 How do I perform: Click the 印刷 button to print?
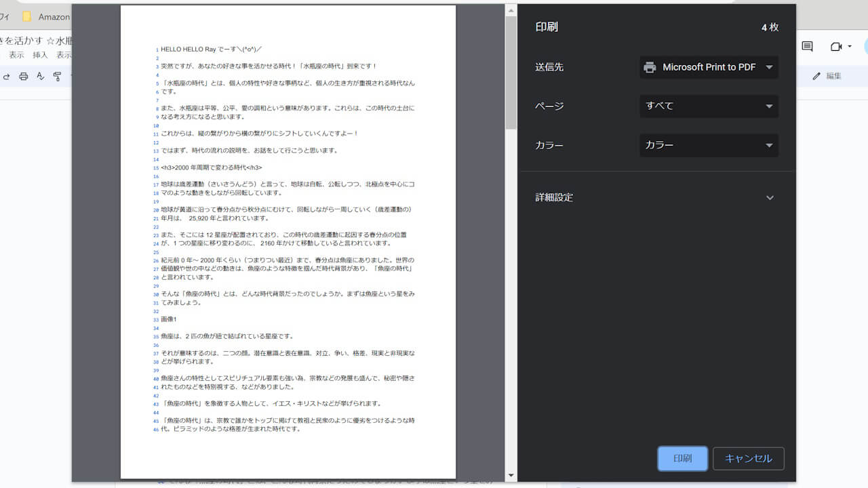(682, 458)
